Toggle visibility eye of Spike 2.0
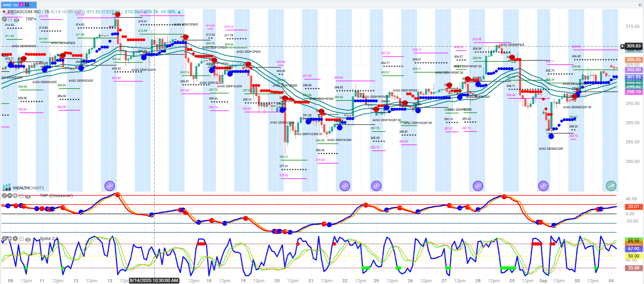The image size is (644, 284). tap(28, 239)
